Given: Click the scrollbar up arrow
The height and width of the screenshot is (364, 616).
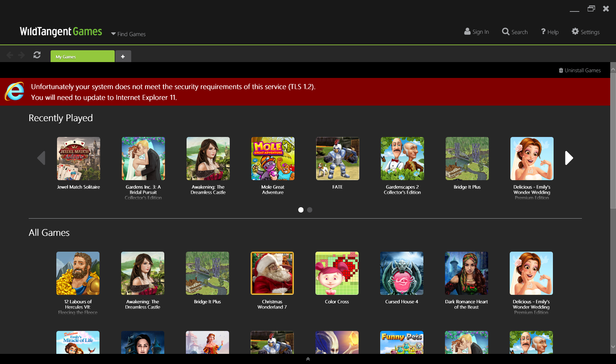Looking at the screenshot, I should tap(613, 69).
